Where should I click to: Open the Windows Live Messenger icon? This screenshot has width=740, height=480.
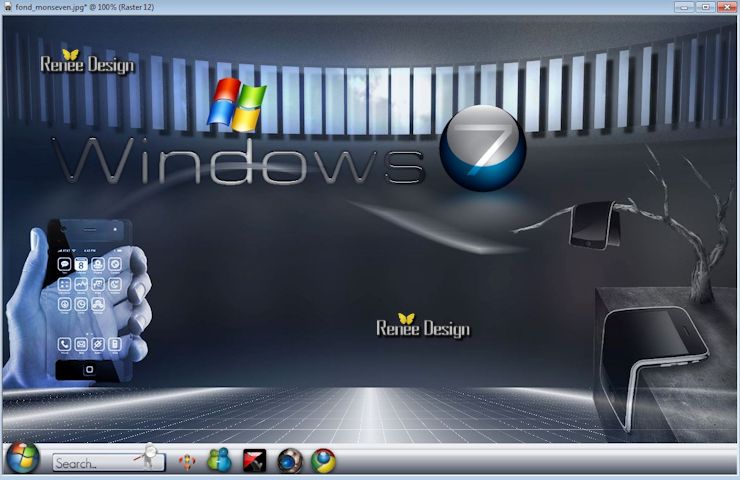(219, 460)
